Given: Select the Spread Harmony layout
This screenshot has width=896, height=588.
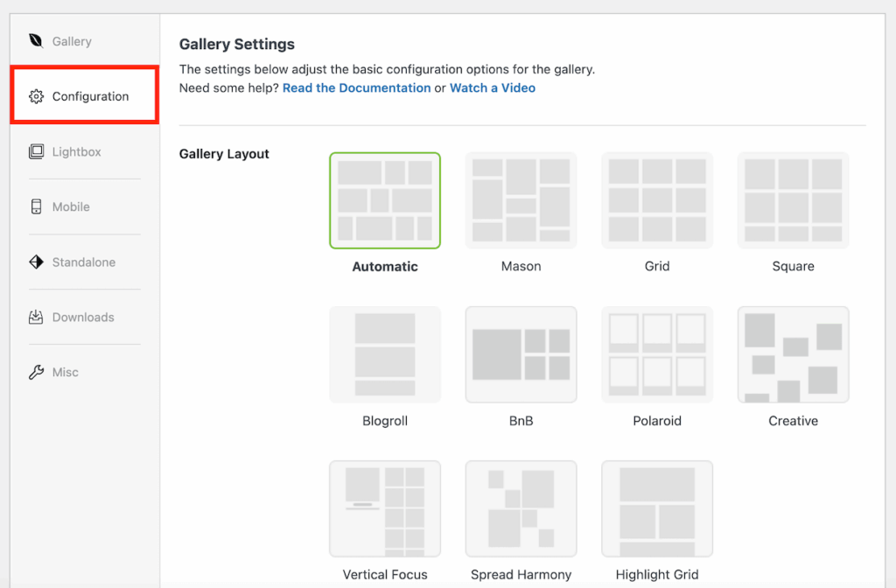Looking at the screenshot, I should coord(521,508).
